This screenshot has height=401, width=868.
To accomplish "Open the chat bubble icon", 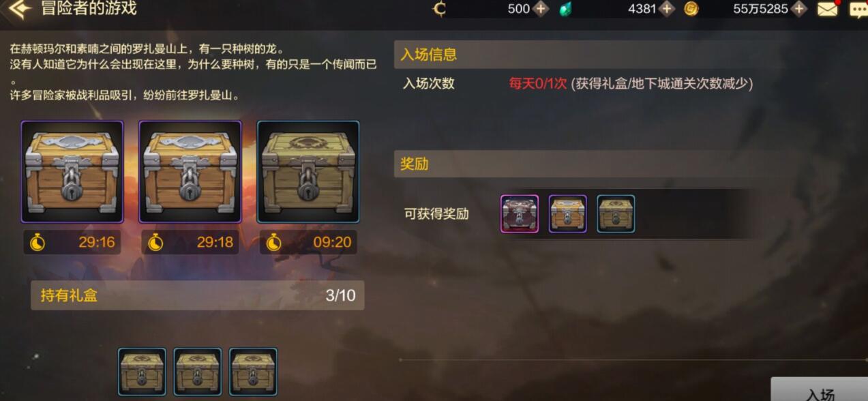I will tap(858, 10).
